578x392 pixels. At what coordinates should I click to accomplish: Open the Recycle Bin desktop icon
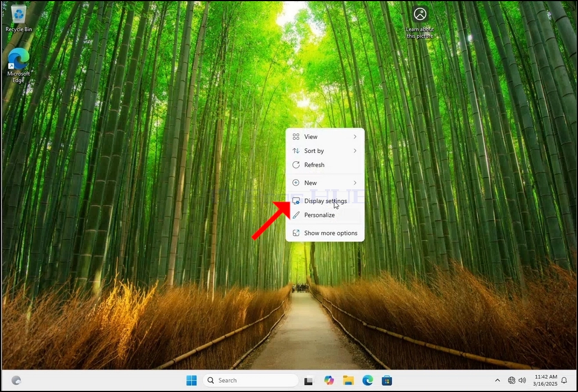pyautogui.click(x=19, y=19)
